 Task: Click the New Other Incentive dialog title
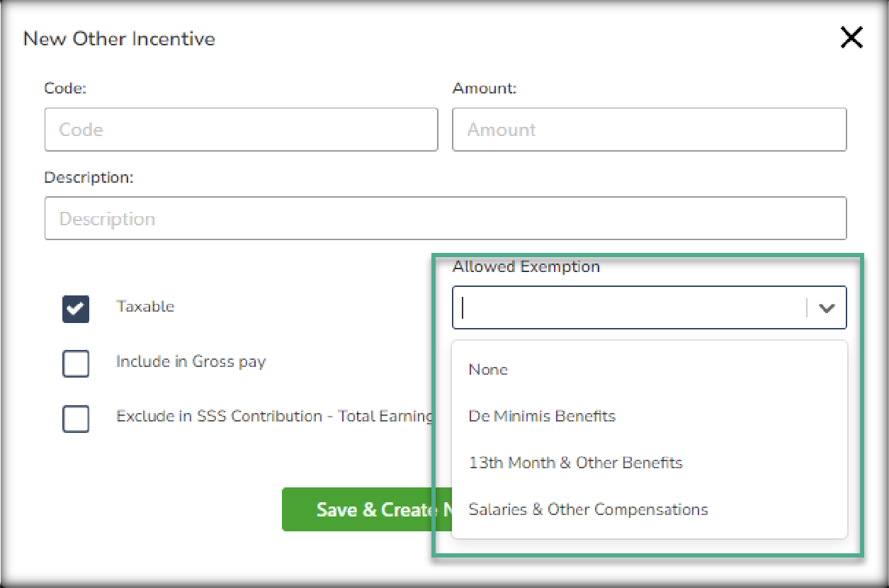pyautogui.click(x=119, y=39)
